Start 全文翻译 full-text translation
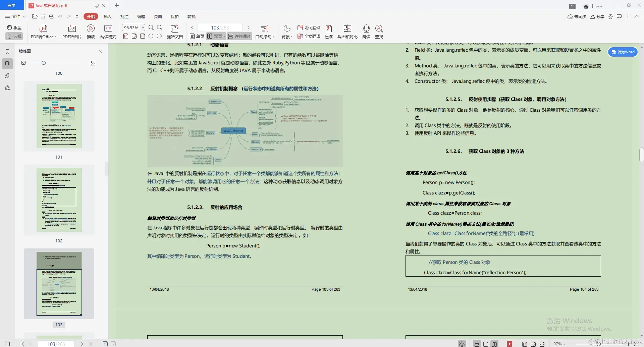Viewport: 644px width, 347px height. (x=309, y=37)
